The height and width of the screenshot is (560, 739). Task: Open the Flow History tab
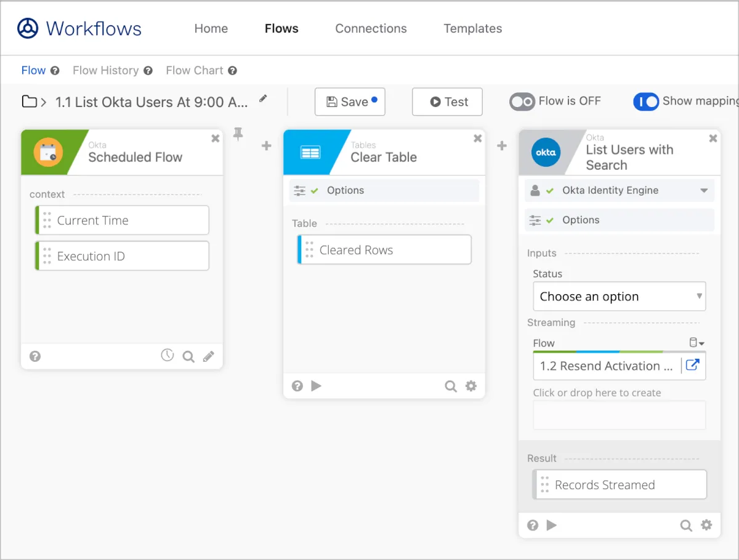pos(105,70)
